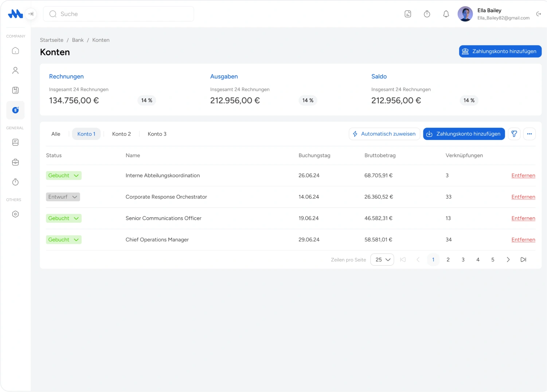Open the briefcase icon in sidebar
The width and height of the screenshot is (547, 392).
pos(15,162)
